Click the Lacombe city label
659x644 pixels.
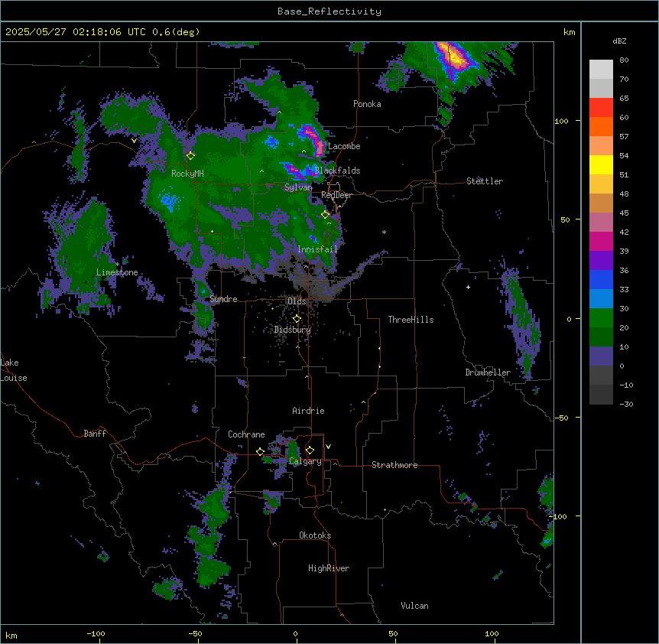tap(344, 146)
